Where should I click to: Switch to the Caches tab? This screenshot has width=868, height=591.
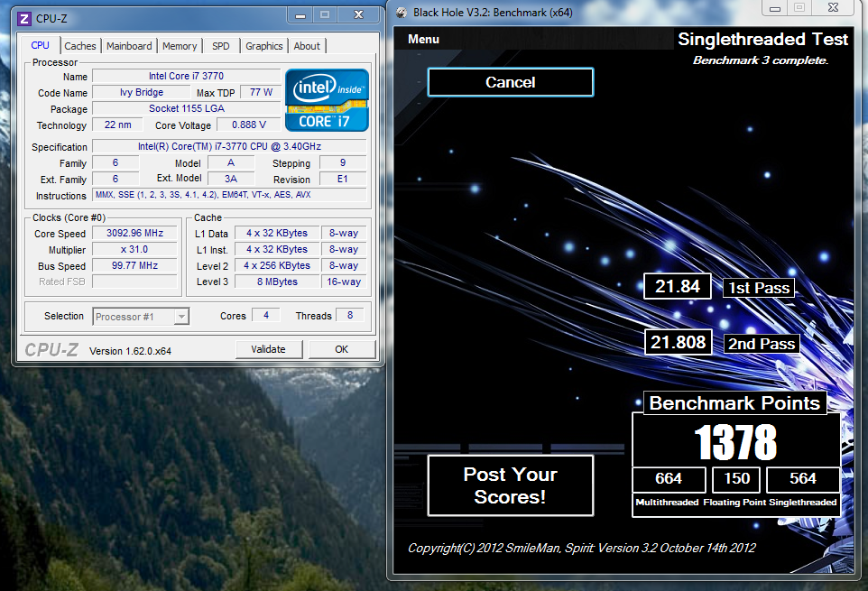click(x=80, y=46)
